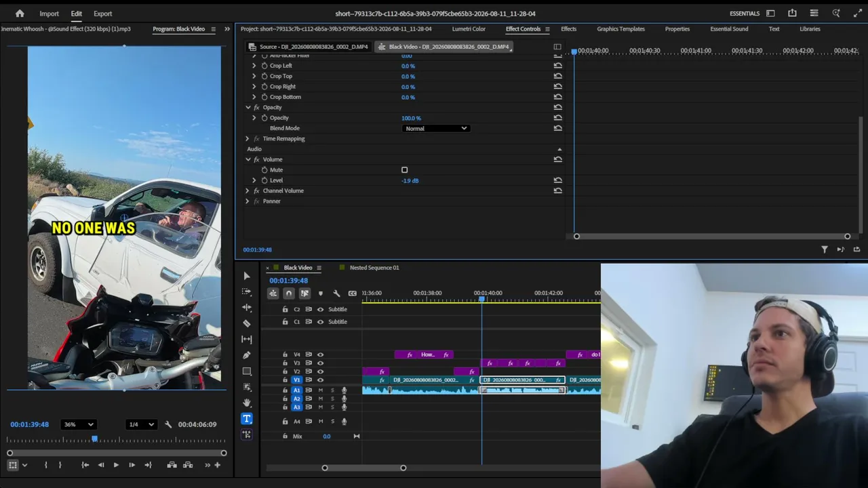Click Mark Out in Program monitor
The image size is (868, 488).
(x=60, y=465)
